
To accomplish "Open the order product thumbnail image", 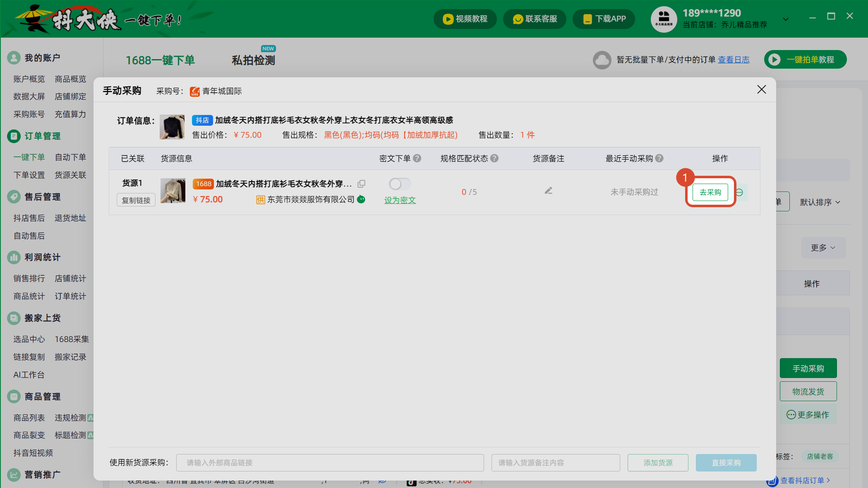I will (x=172, y=127).
